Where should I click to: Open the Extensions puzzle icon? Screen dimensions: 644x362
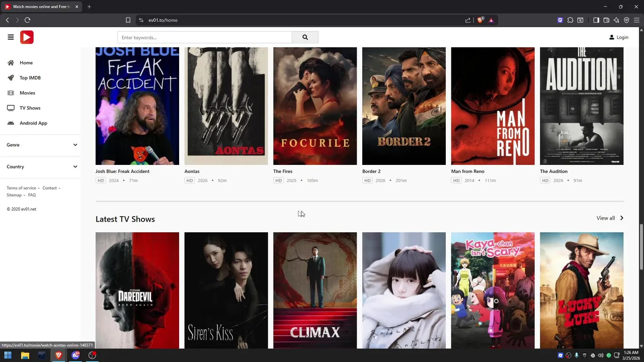point(570,20)
